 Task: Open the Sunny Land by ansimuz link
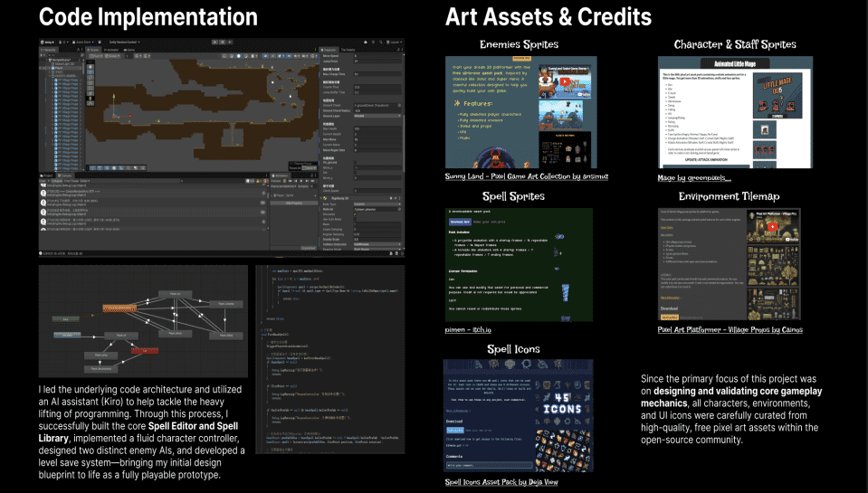pyautogui.click(x=527, y=176)
